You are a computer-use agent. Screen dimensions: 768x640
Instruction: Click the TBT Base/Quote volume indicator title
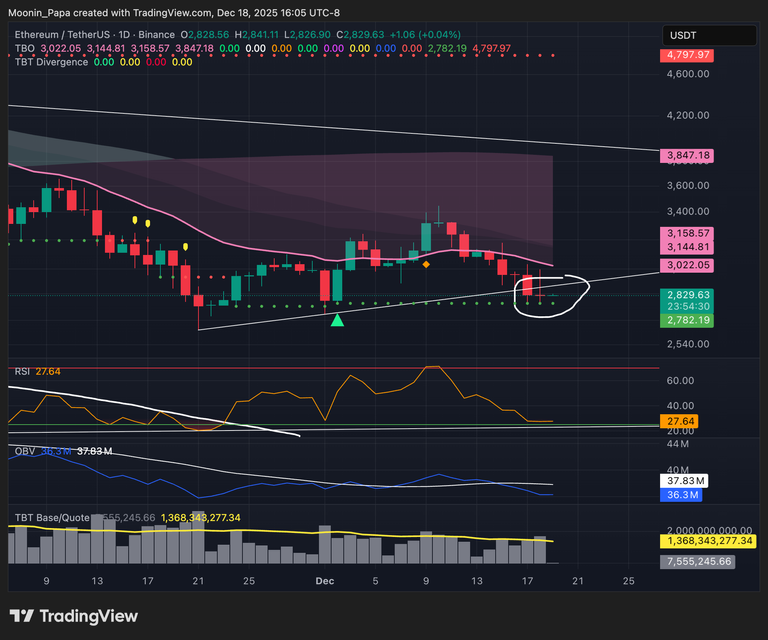tap(50, 518)
